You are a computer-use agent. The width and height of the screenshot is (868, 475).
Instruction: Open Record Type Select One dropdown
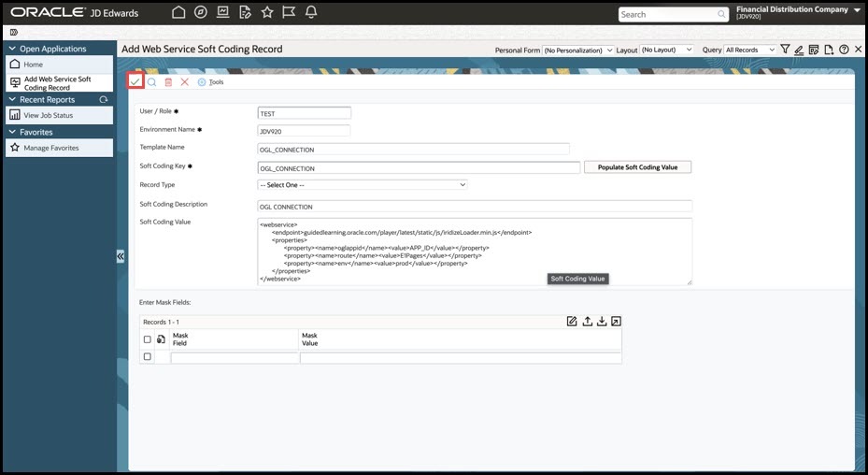[x=363, y=184]
